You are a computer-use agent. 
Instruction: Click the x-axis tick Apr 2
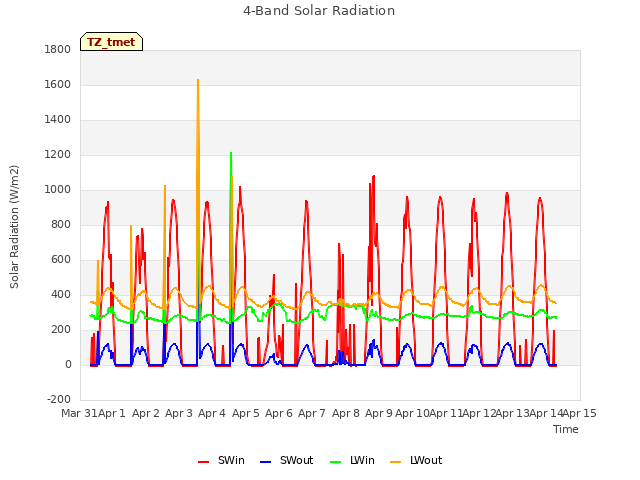(146, 413)
